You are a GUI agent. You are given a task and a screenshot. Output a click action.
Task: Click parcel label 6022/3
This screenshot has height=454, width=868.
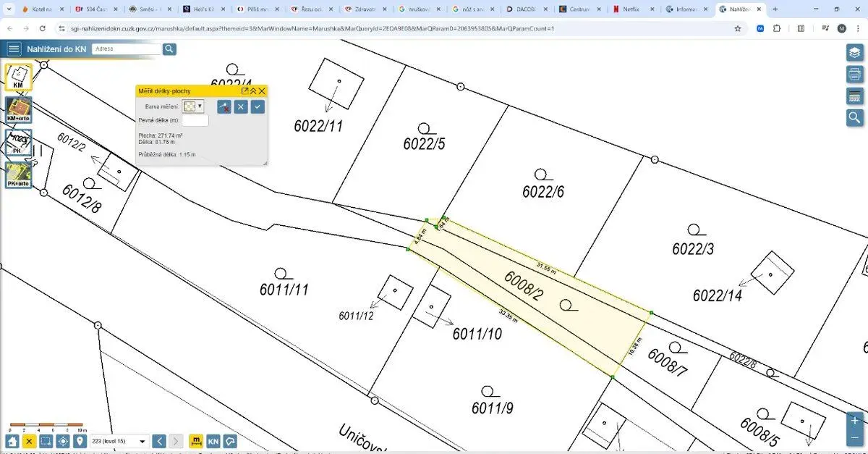[693, 248]
